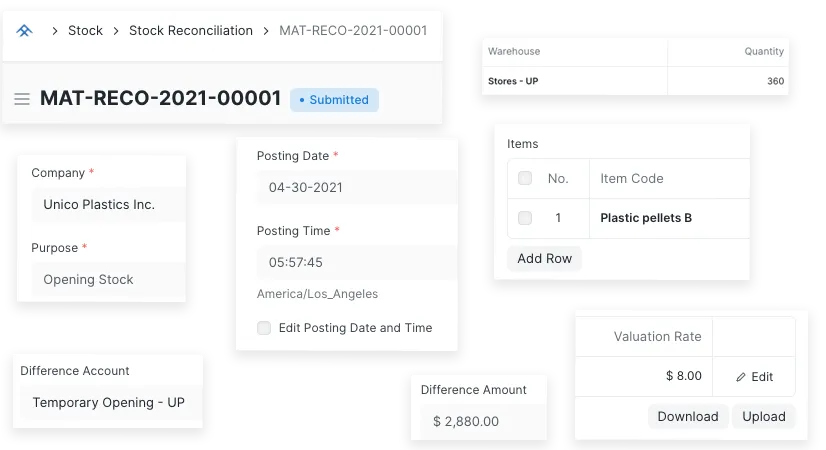Image resolution: width=826 pixels, height=450 pixels.
Task: Click the Upload button
Action: click(764, 417)
